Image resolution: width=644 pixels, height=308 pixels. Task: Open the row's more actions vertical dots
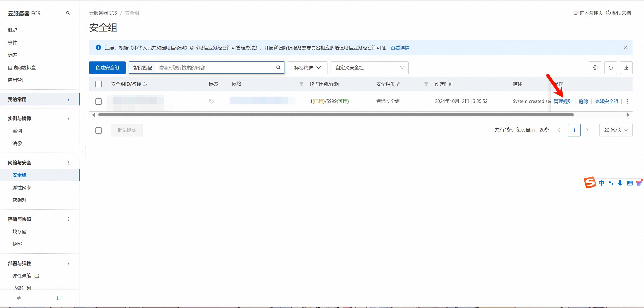(x=627, y=101)
